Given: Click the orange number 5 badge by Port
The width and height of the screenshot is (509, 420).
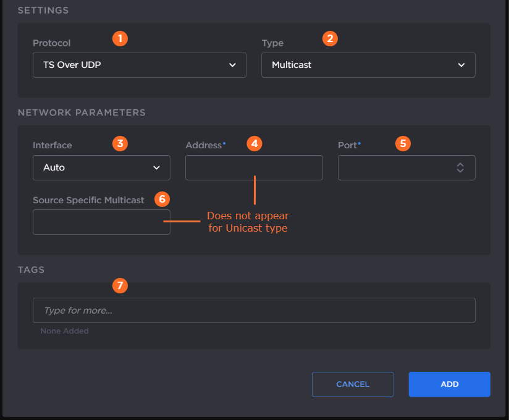Looking at the screenshot, I should point(403,144).
